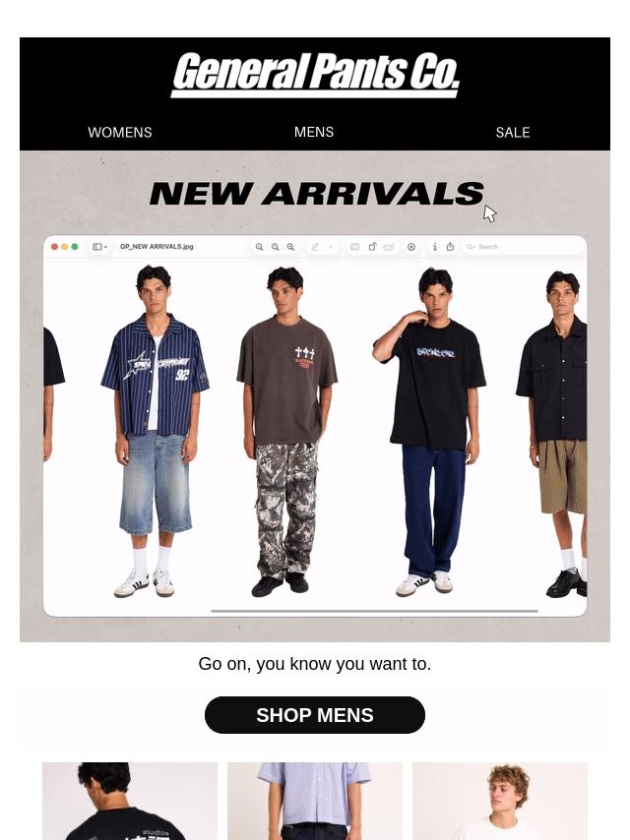This screenshot has width=630, height=840.
Task: Expand the markup pen options chevron
Action: click(331, 247)
